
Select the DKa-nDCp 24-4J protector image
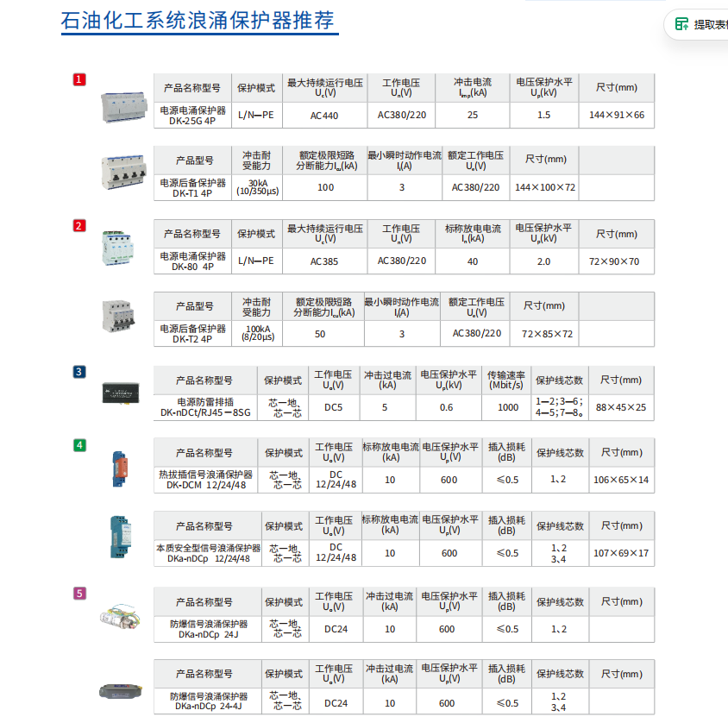point(120,691)
